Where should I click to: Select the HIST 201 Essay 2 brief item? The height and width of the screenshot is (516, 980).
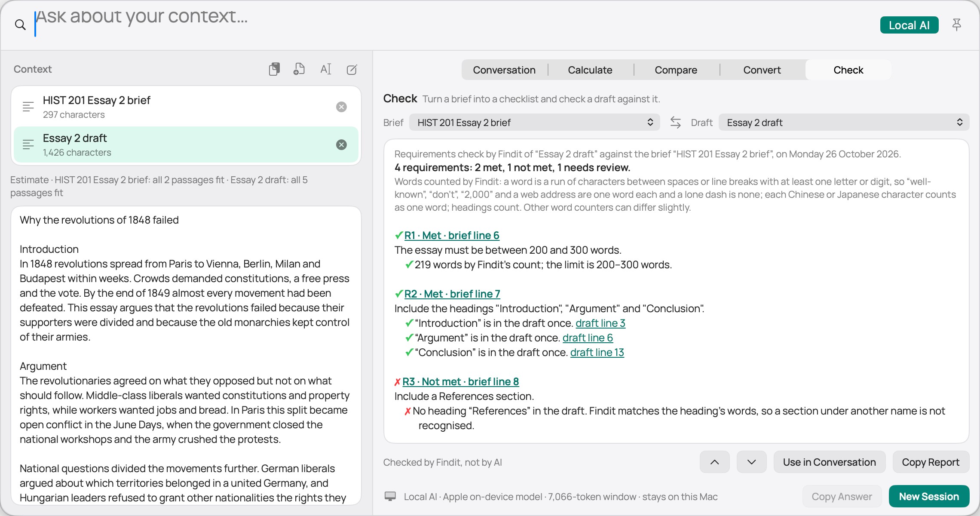pyautogui.click(x=186, y=107)
